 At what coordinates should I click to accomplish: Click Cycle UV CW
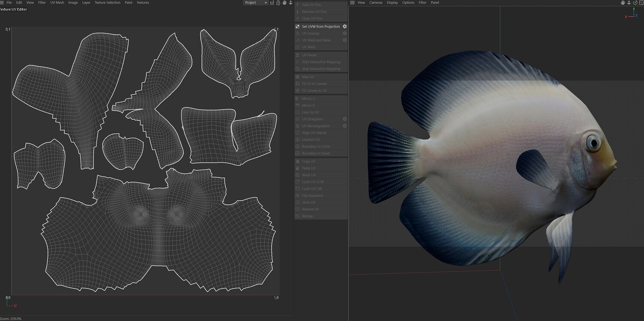[x=321, y=189]
